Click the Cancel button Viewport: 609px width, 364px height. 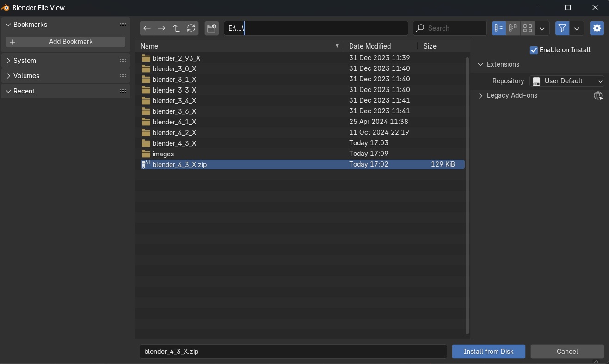pos(567,352)
